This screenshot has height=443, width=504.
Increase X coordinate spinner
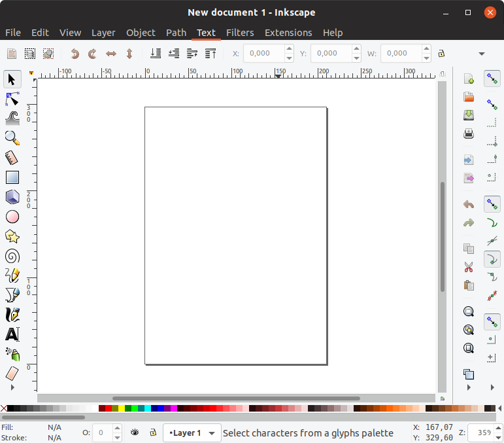tap(289, 49)
